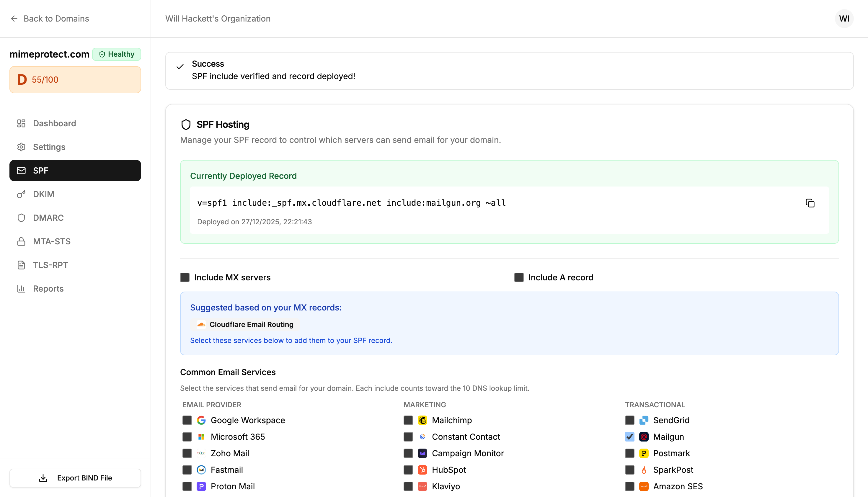Screen dimensions: 868x497
Task: Click the D 55/100 score card
Action: [75, 79]
